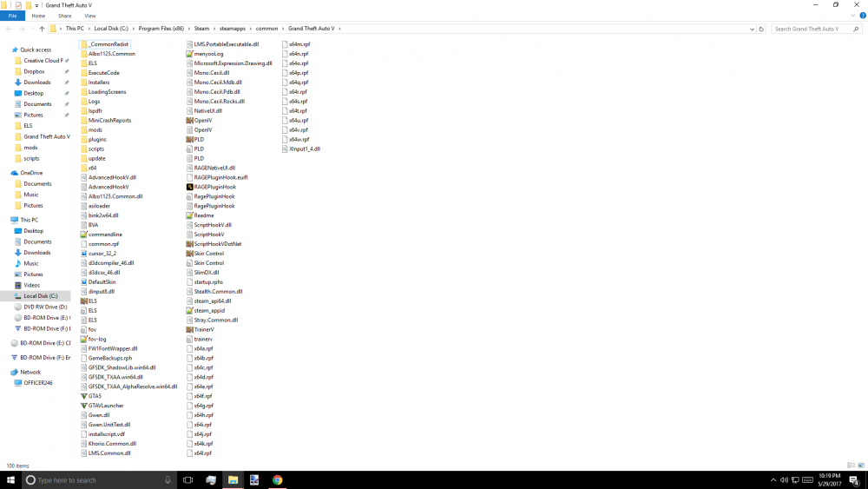This screenshot has width=868, height=489.
Task: Select Videos under This PC
Action: coord(31,285)
